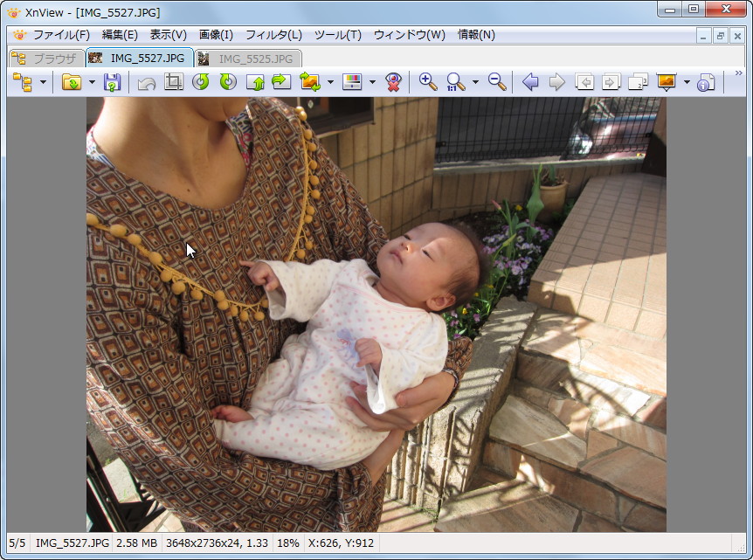Open the ウィンドウ(W) menu
This screenshot has height=560, width=753.
tap(409, 35)
